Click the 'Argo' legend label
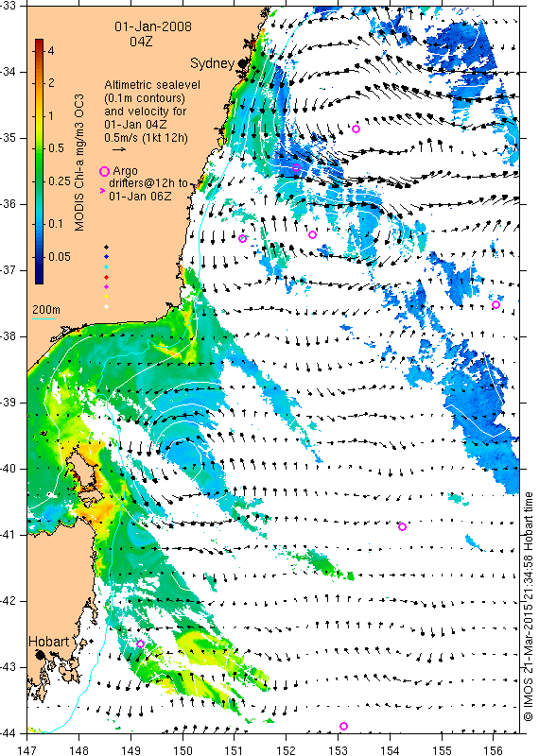The width and height of the screenshot is (539, 756). click(125, 171)
